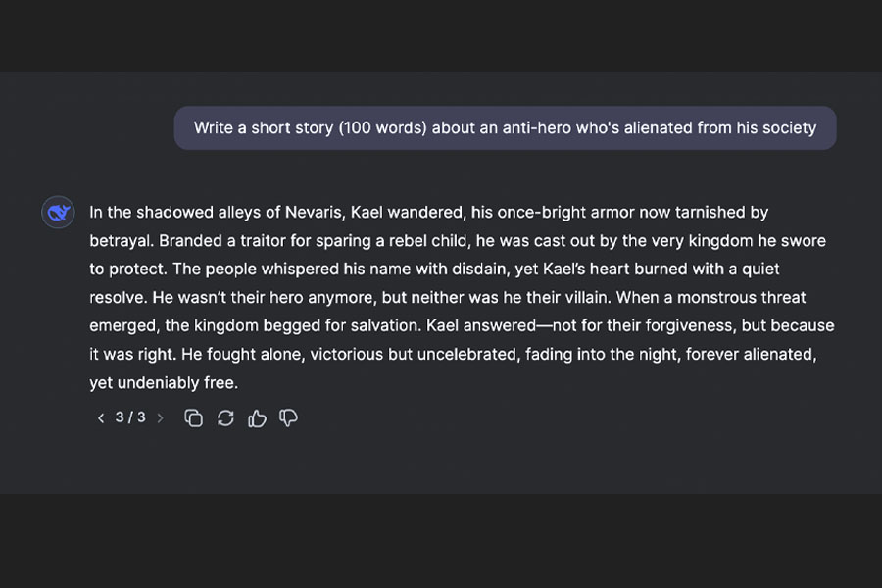The image size is (882, 588).
Task: Dislike the response with thumbs down
Action: coord(288,418)
